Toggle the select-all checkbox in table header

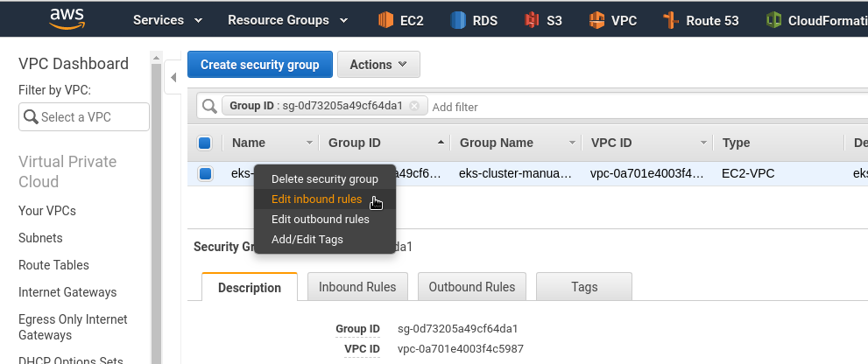(x=205, y=143)
